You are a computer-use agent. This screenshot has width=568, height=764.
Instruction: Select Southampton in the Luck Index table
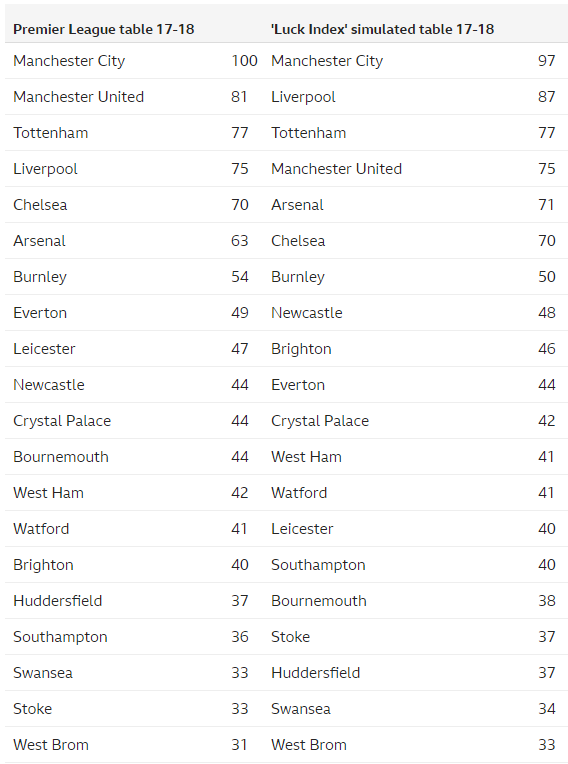click(318, 565)
